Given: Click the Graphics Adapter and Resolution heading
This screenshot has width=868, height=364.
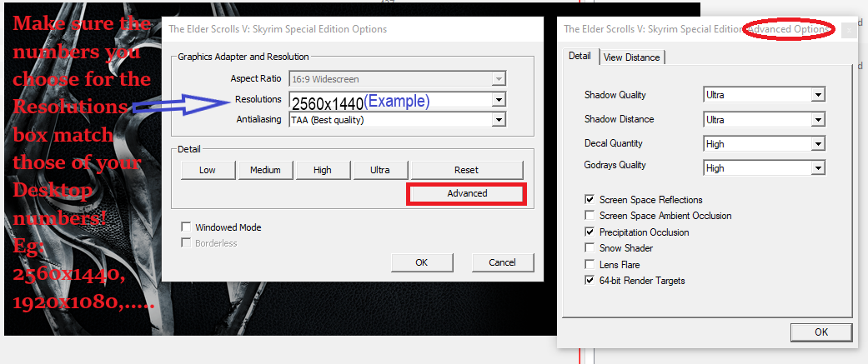Looking at the screenshot, I should tap(243, 57).
